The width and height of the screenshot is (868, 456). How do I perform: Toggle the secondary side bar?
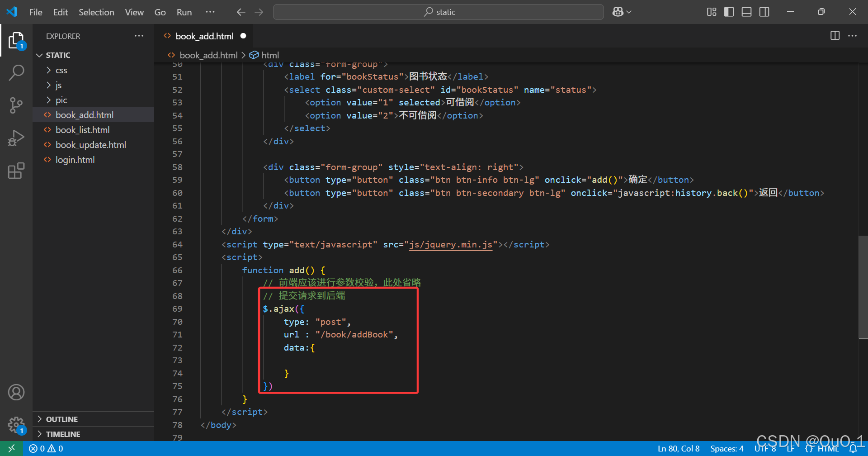pos(764,12)
